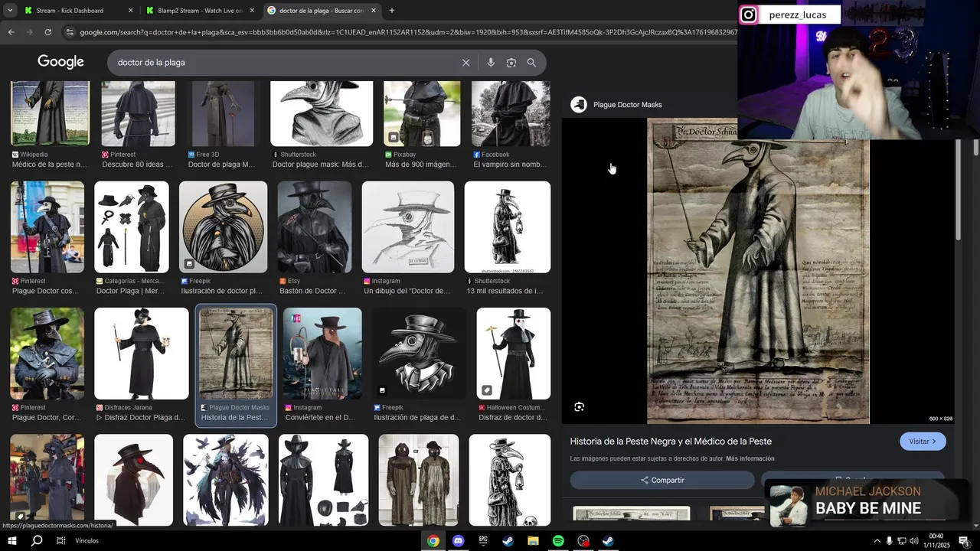
Task: Select the Freepik round plague doctor illustration
Action: [224, 227]
